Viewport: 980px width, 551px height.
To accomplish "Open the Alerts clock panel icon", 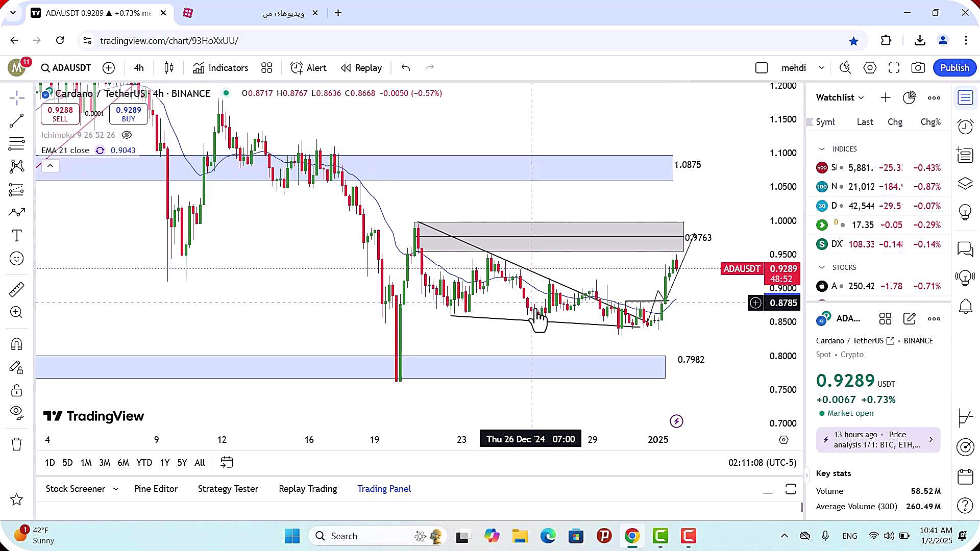I will point(965,126).
